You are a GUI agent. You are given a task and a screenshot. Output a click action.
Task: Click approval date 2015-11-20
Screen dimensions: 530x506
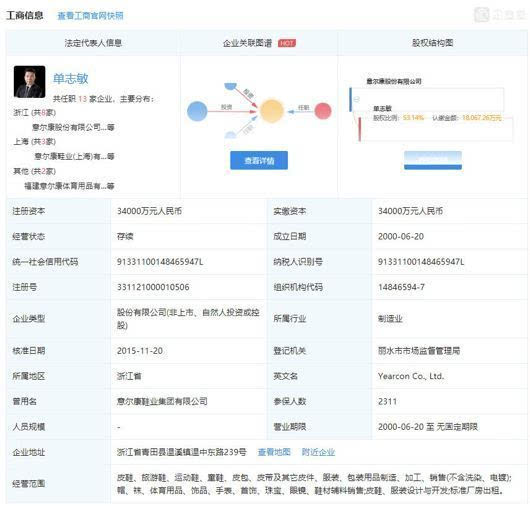pyautogui.click(x=140, y=351)
